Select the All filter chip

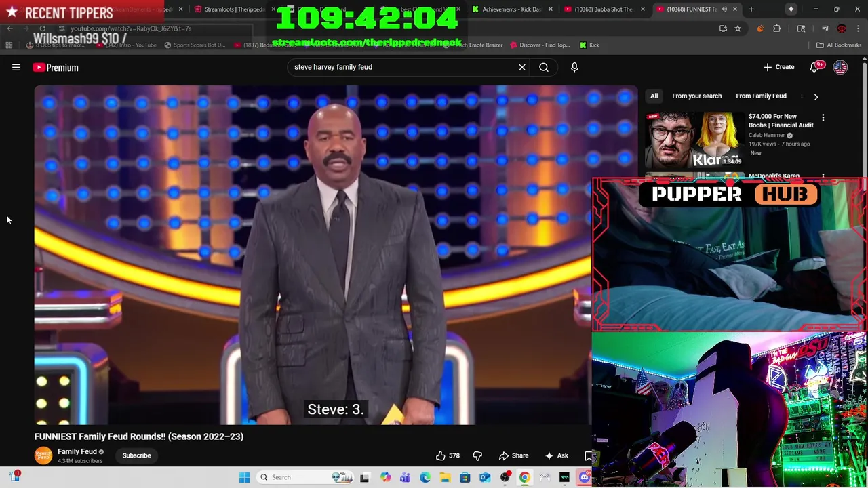pos(654,96)
